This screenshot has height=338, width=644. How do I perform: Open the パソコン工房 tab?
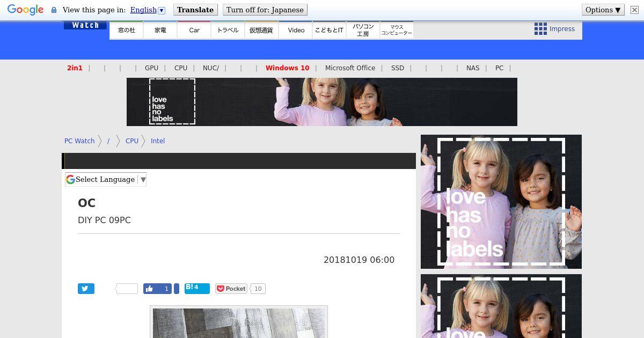363,30
